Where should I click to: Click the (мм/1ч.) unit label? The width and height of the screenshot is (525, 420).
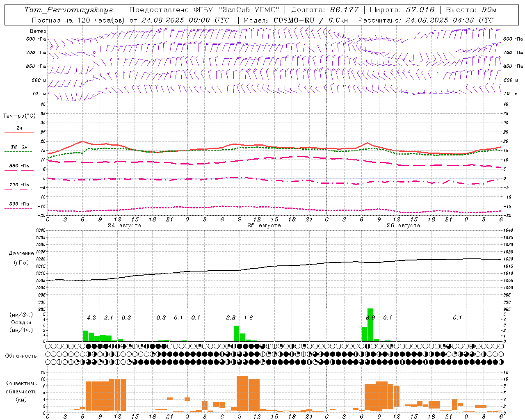[21, 330]
